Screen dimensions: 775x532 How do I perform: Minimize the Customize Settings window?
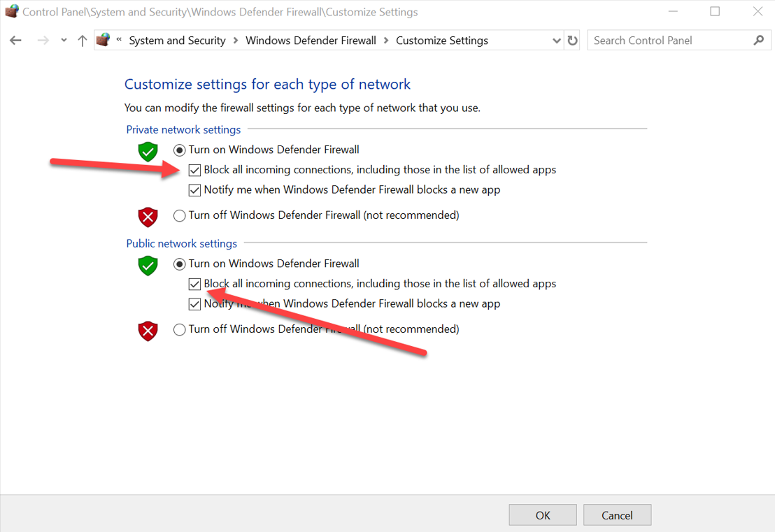coord(673,11)
